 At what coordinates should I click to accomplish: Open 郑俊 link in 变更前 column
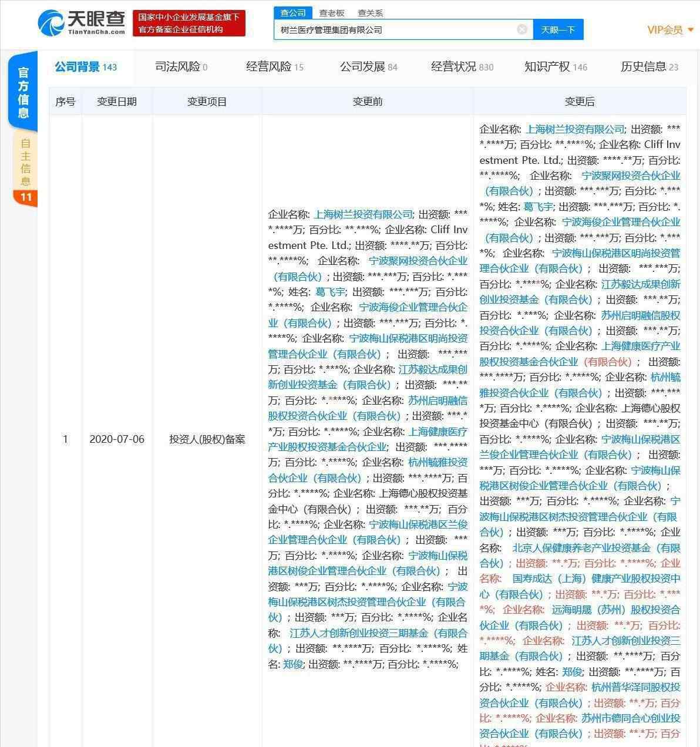(x=293, y=664)
